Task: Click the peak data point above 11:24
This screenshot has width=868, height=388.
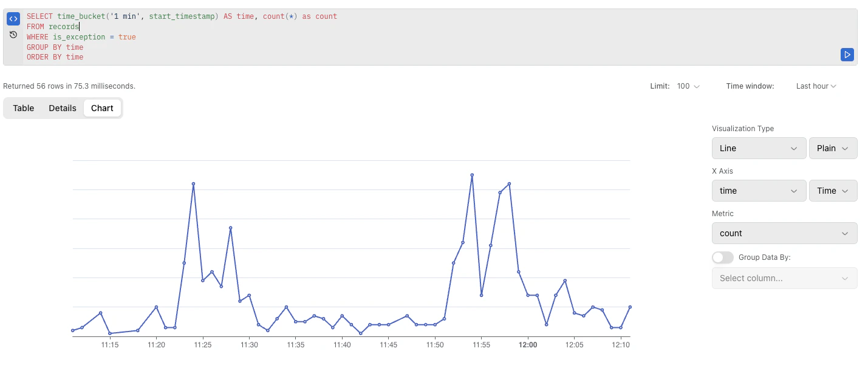Action: [x=193, y=183]
